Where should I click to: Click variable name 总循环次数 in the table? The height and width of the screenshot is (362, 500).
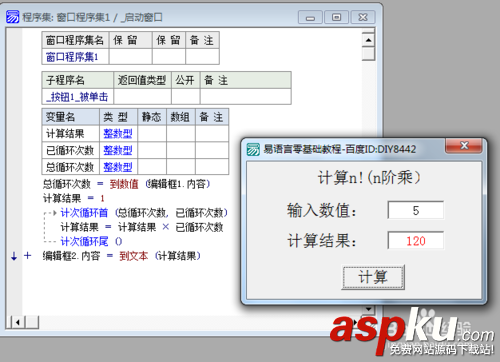point(71,167)
